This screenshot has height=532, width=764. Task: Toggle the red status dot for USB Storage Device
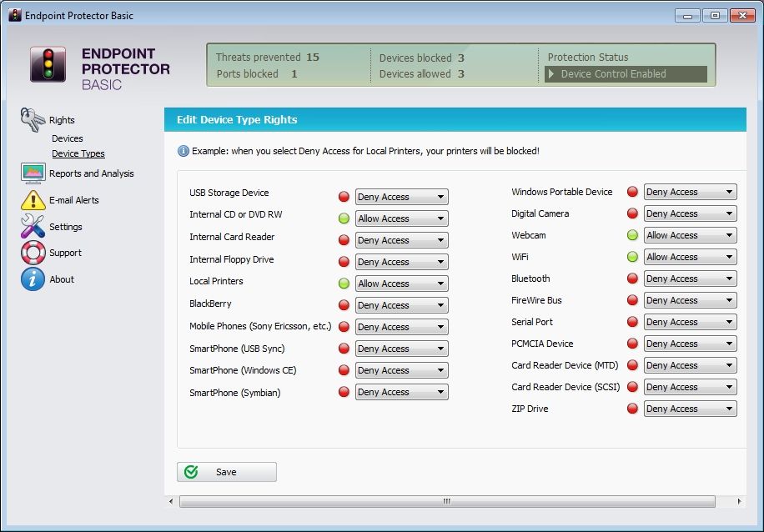point(344,197)
